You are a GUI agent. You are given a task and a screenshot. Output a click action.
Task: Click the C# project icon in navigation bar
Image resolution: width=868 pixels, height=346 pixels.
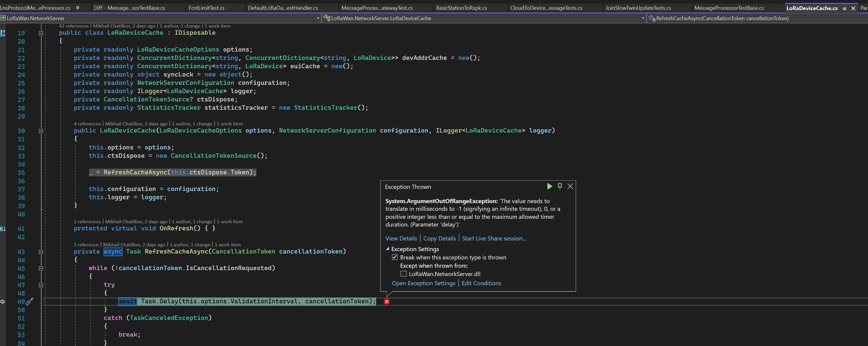point(3,18)
